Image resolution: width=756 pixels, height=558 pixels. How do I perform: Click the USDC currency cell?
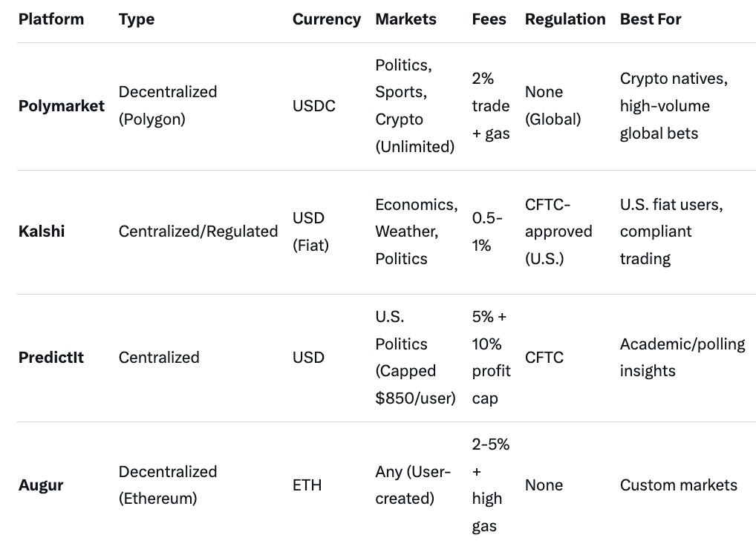[x=313, y=106]
